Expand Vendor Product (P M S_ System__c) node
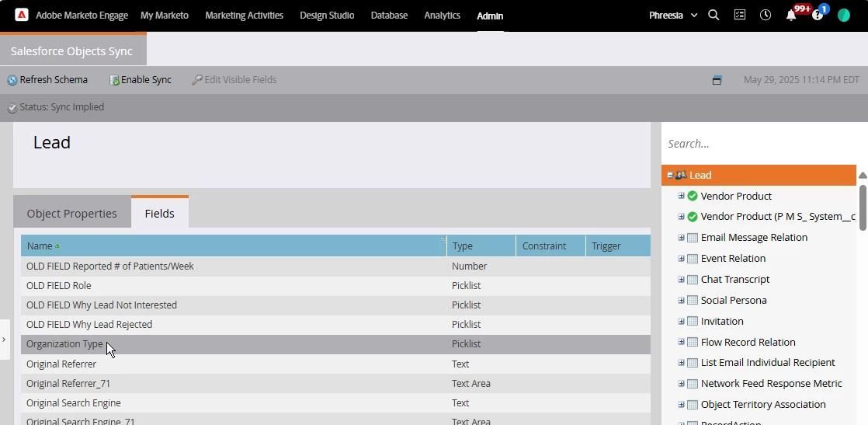Screen dimensions: 868x425 point(682,216)
